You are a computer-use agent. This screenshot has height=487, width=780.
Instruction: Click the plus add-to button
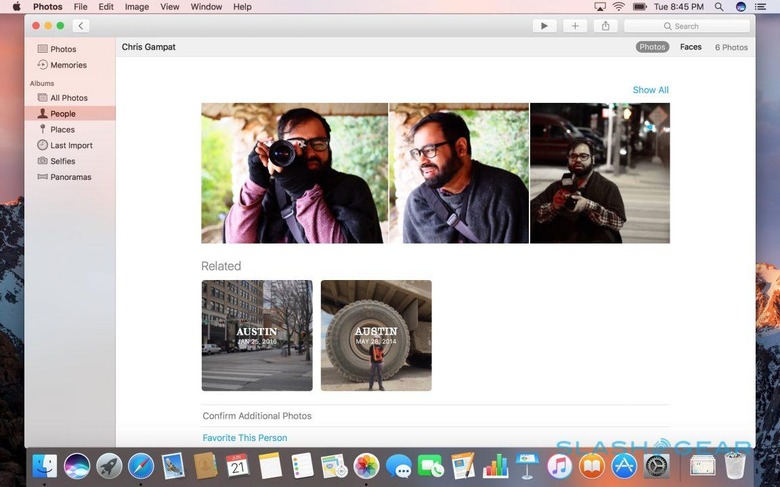(574, 26)
